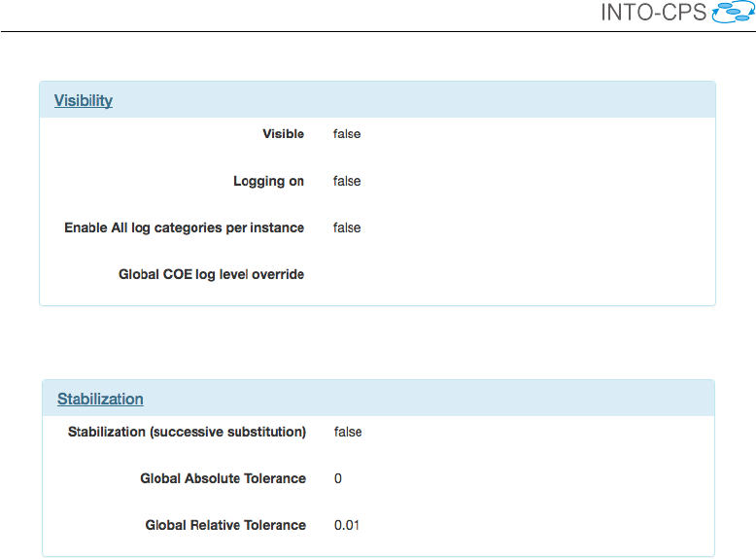This screenshot has height=559, width=756.
Task: Click "Enable All log categories per instance" label
Action: tap(185, 227)
